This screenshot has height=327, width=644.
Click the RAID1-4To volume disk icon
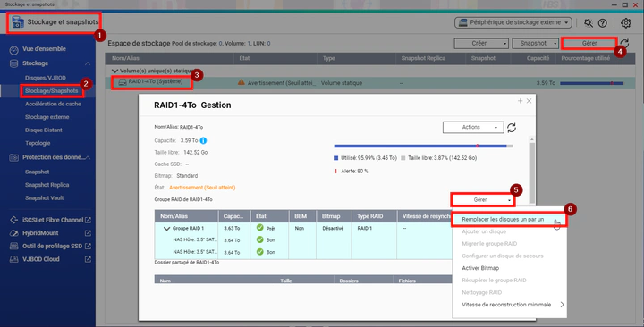(x=123, y=82)
